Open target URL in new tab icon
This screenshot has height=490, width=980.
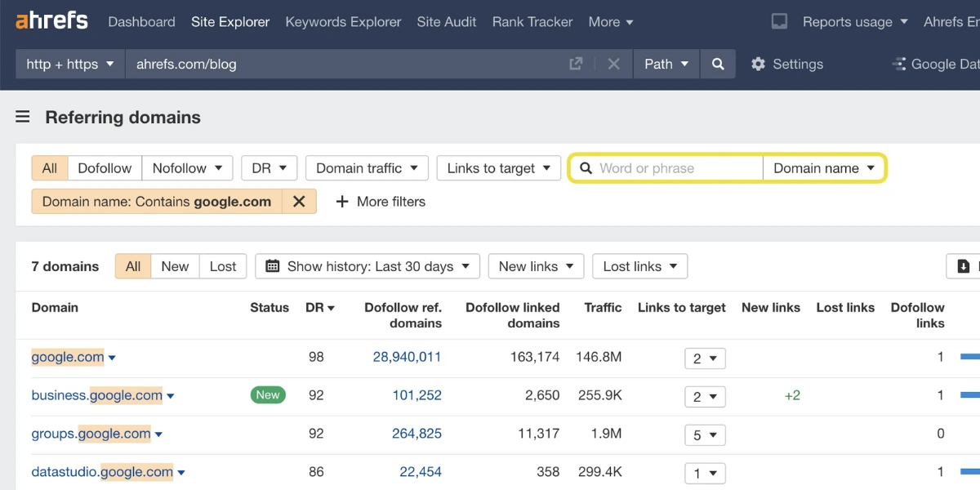point(576,64)
